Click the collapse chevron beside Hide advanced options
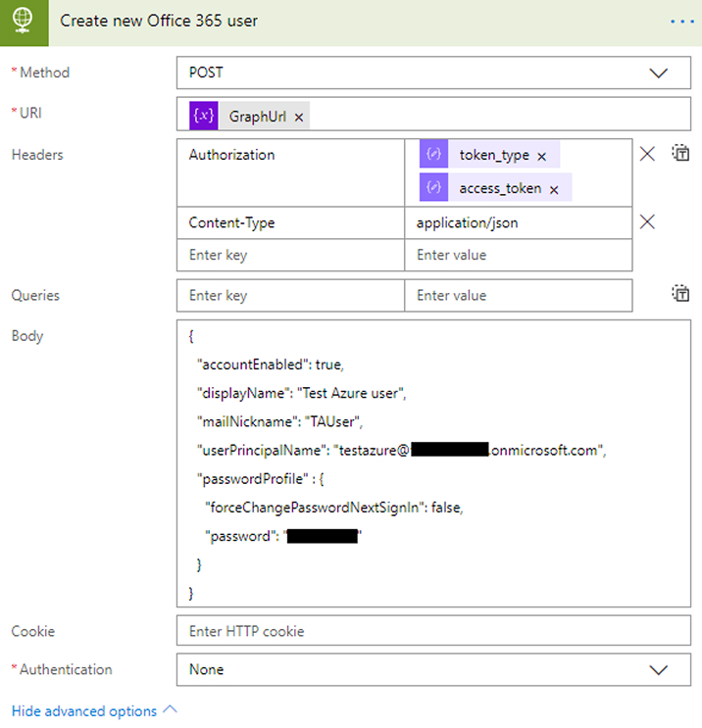The height and width of the screenshot is (728, 702). pos(171,709)
